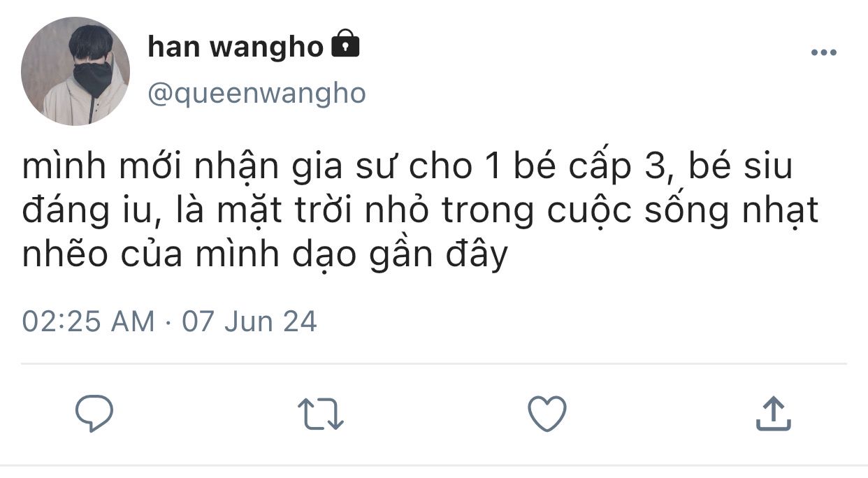Viewport: 868px width, 478px height.
Task: Retweet the post by han wangho
Action: pos(321,413)
